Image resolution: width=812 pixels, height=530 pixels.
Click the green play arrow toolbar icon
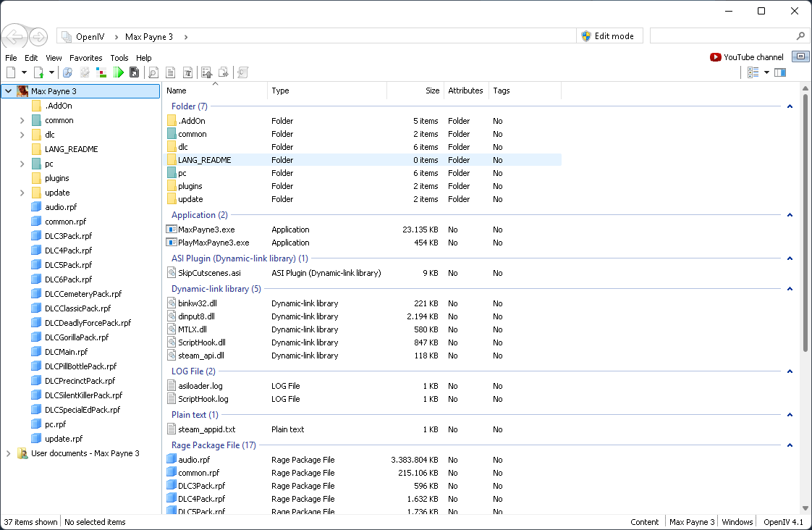pos(119,72)
